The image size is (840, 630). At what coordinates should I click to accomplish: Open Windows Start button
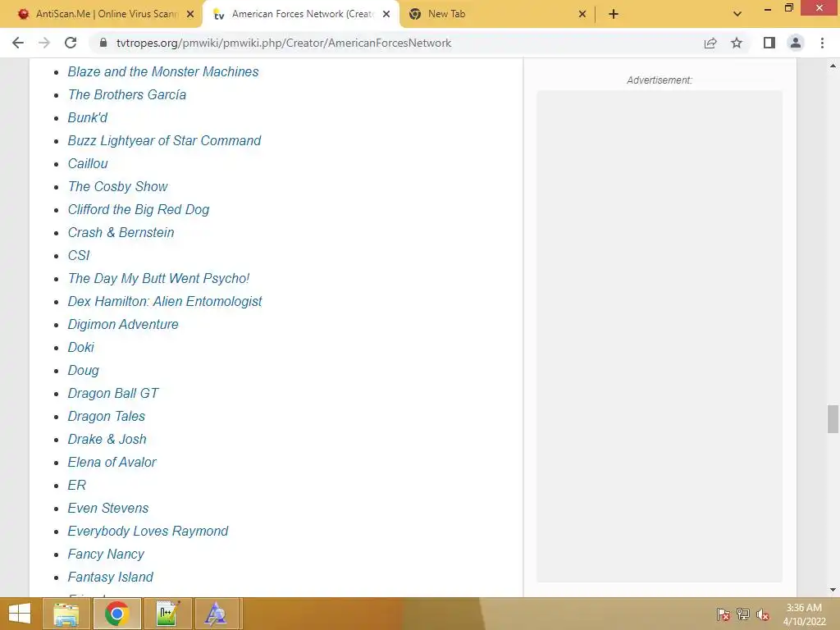point(20,614)
